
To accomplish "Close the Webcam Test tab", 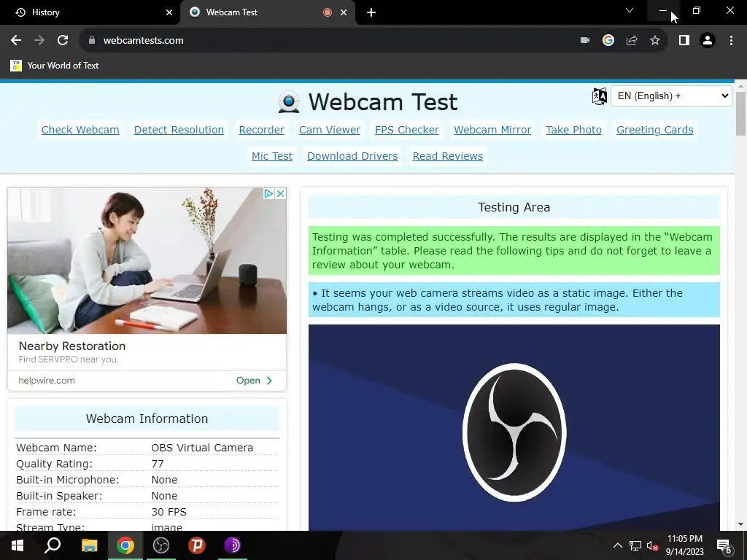I will [344, 12].
